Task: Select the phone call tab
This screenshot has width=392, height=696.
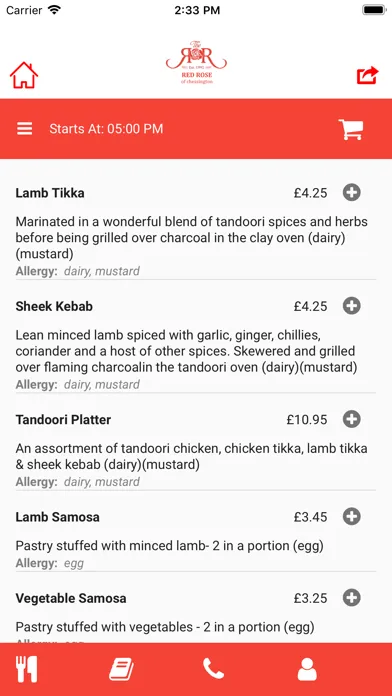Action: tap(214, 669)
